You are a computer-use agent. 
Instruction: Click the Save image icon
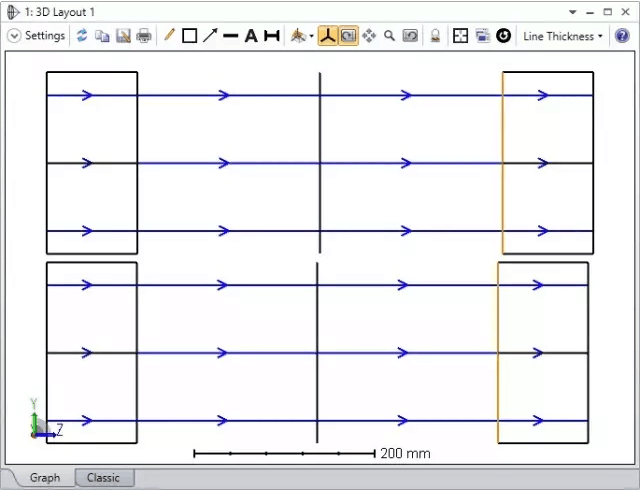click(x=123, y=36)
